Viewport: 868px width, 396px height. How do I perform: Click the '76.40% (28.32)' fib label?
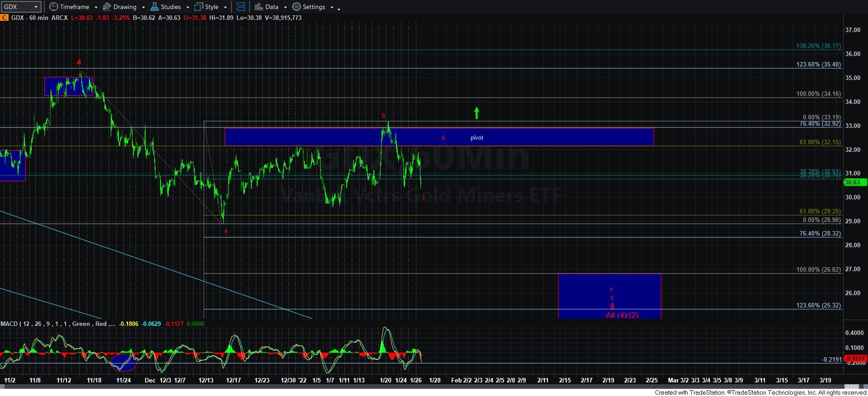(x=820, y=233)
